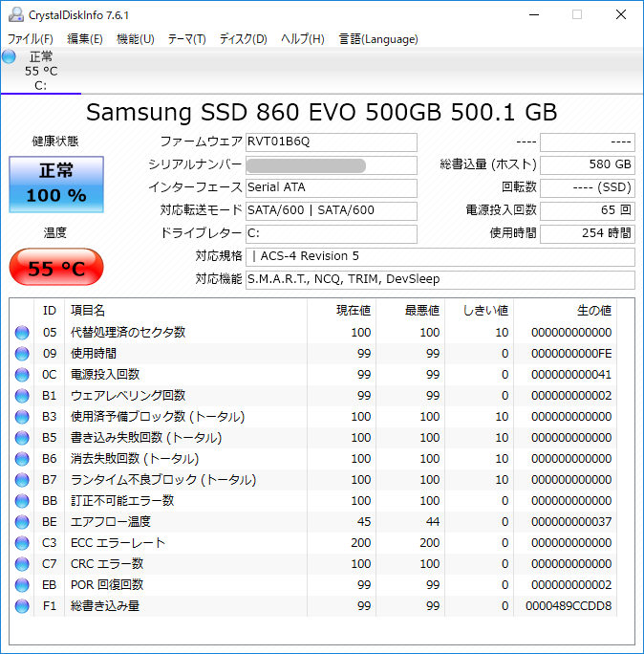Click the status circle for attribute 09
The image size is (644, 654).
click(x=22, y=354)
